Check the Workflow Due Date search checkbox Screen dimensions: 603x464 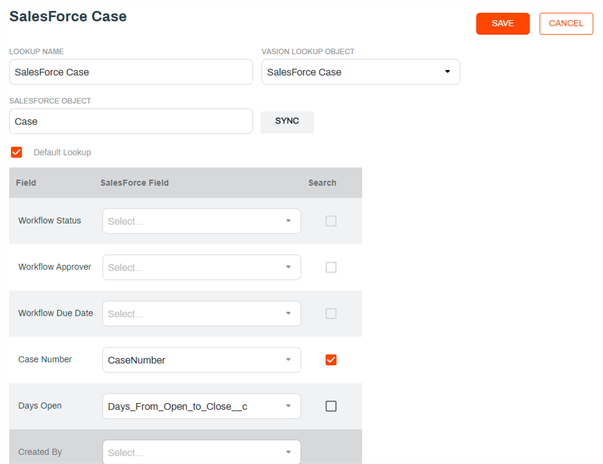(x=331, y=314)
